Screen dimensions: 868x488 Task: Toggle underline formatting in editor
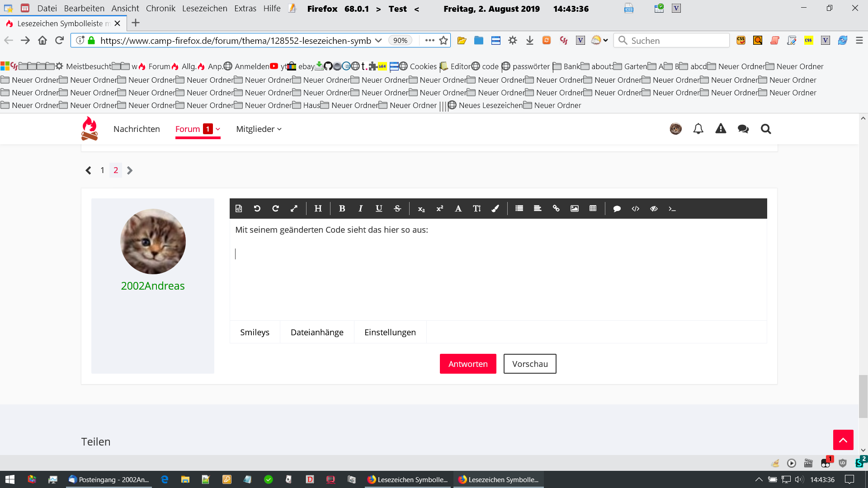pos(379,208)
